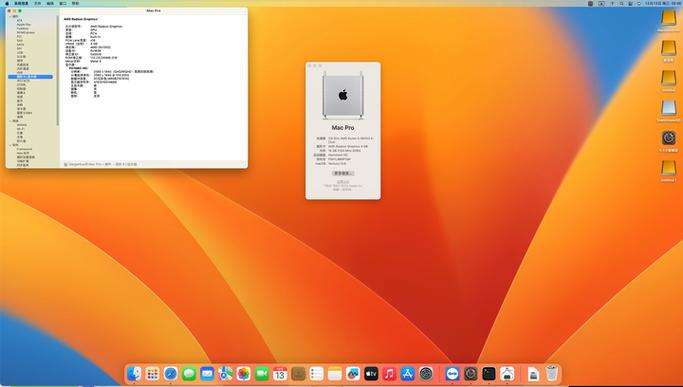Click Mac Pro image in About window
The width and height of the screenshot is (683, 387).
point(343,95)
